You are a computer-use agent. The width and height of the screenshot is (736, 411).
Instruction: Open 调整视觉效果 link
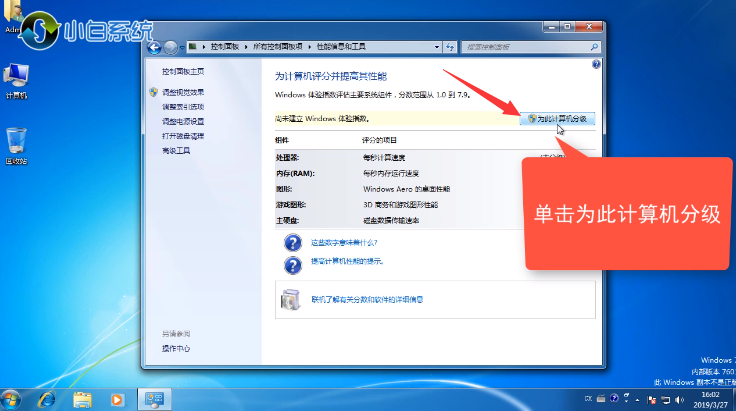click(183, 92)
